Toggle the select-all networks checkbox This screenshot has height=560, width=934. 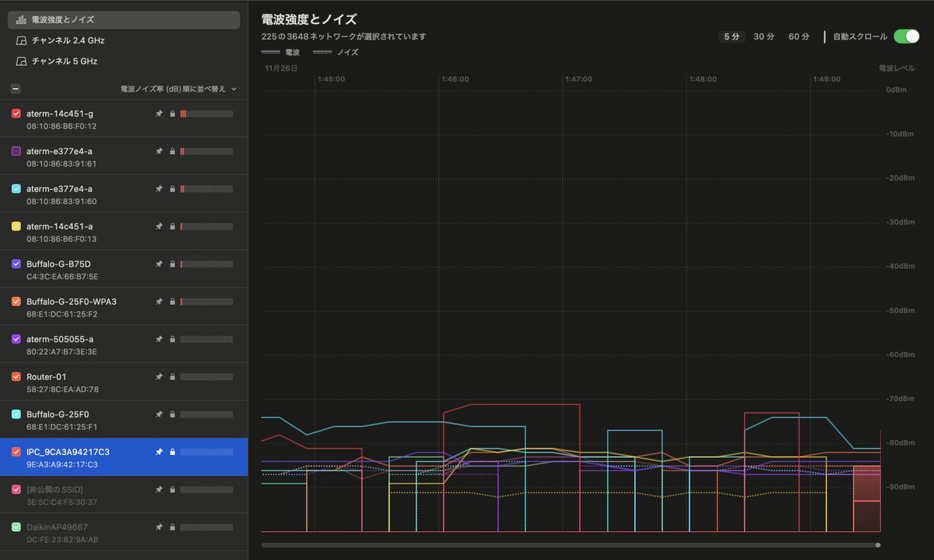16,89
